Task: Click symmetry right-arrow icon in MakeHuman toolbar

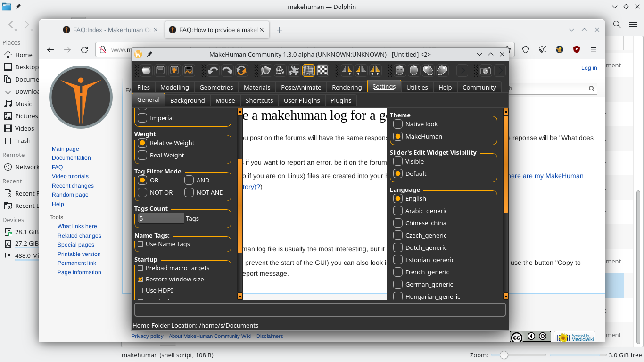Action: pos(347,70)
